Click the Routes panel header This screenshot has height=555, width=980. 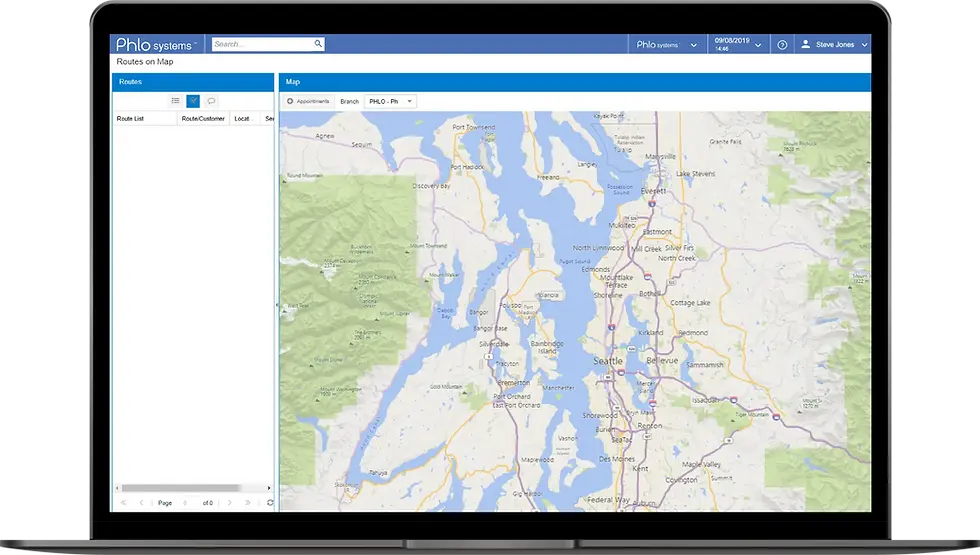193,82
